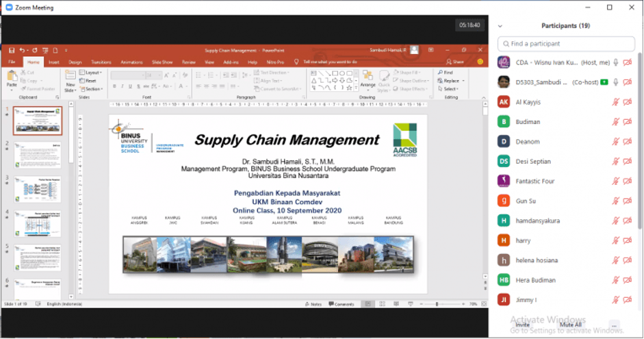Toggle mute microphone for Al Kayyis
The image size is (644, 339).
pos(615,102)
